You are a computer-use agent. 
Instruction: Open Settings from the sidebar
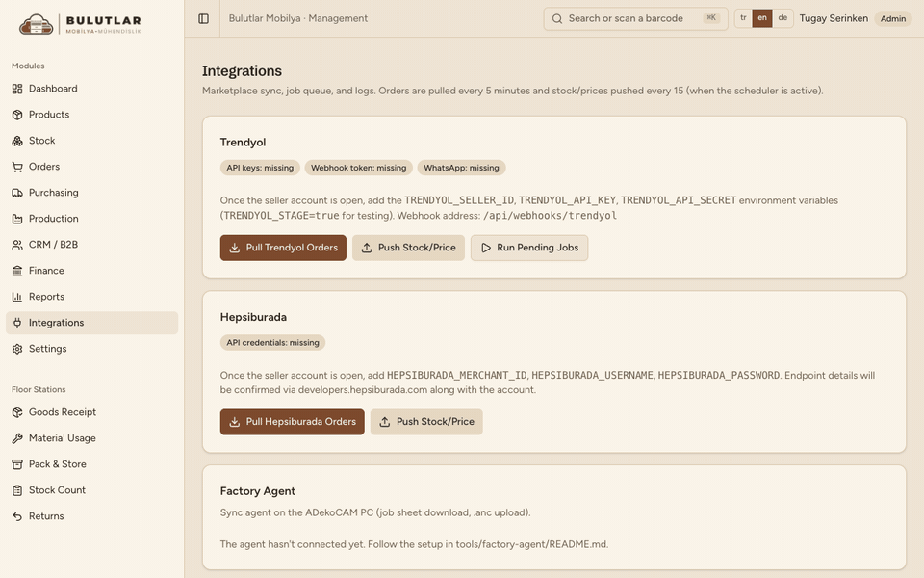pos(92,349)
